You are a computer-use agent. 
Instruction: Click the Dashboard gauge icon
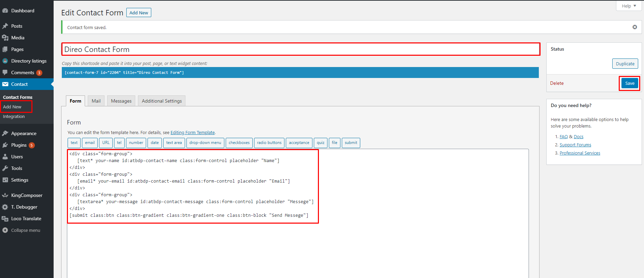click(5, 11)
